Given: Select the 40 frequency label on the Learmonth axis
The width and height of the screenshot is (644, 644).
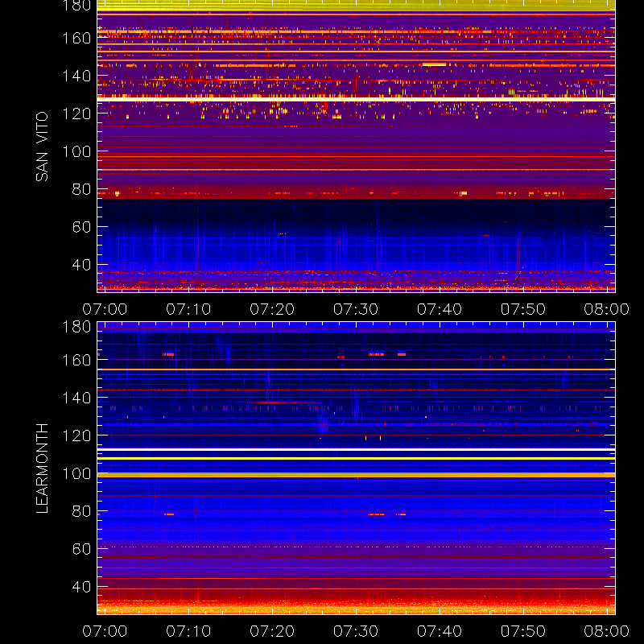Looking at the screenshot, I should [81, 587].
